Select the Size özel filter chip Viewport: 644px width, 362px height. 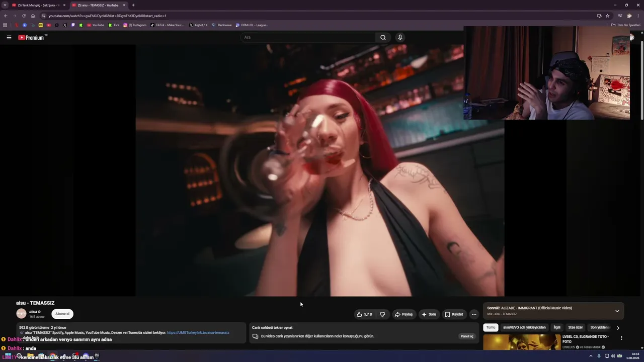[x=575, y=327]
